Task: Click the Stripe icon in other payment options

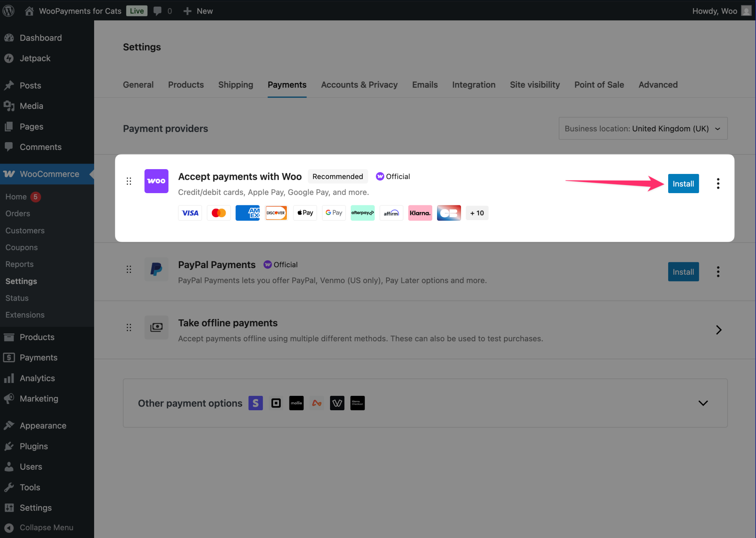Action: 255,403
